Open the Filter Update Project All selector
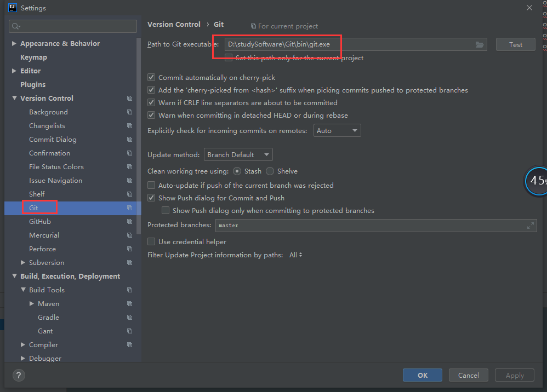 296,255
